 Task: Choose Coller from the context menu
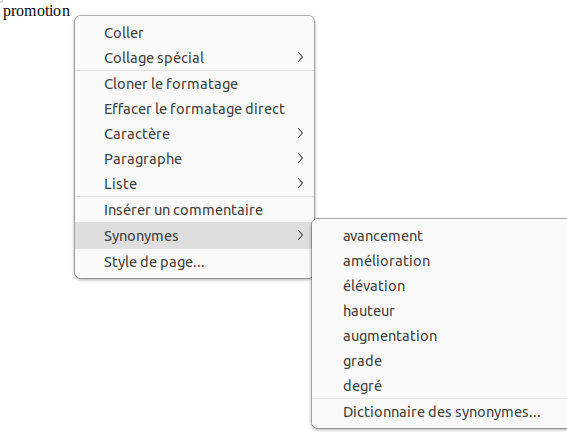pyautogui.click(x=195, y=33)
